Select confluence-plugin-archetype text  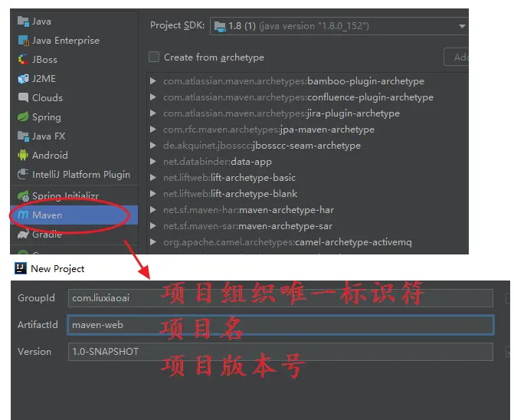pyautogui.click(x=370, y=97)
